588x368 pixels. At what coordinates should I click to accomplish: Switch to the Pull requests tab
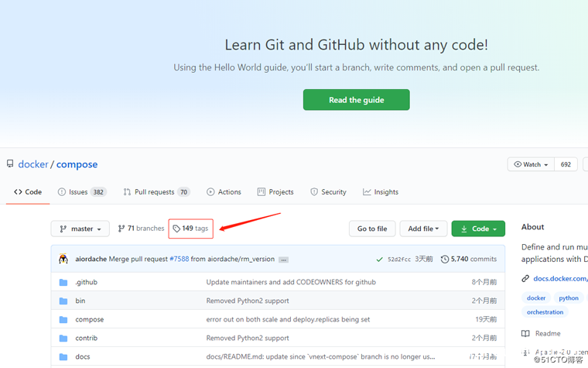click(156, 192)
